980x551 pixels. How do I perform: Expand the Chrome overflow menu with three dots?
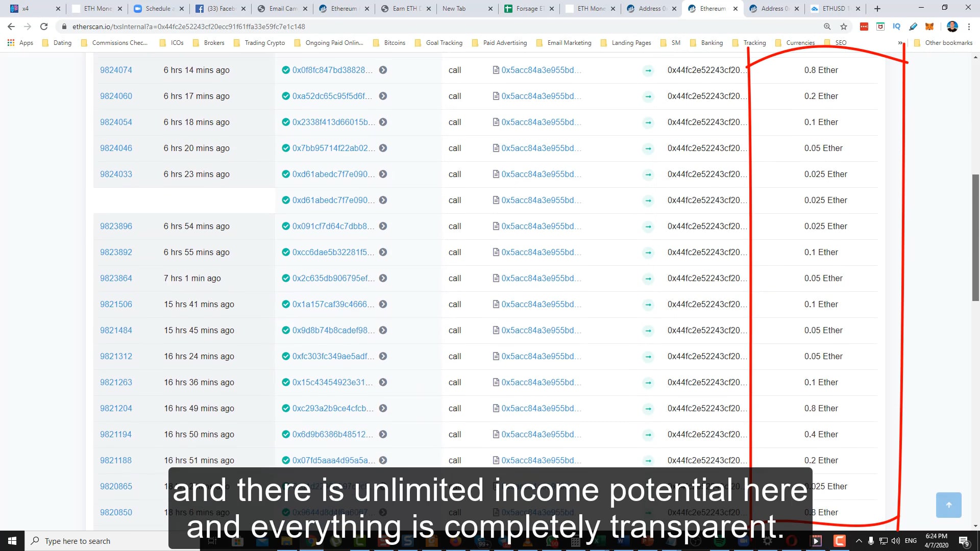tap(969, 27)
